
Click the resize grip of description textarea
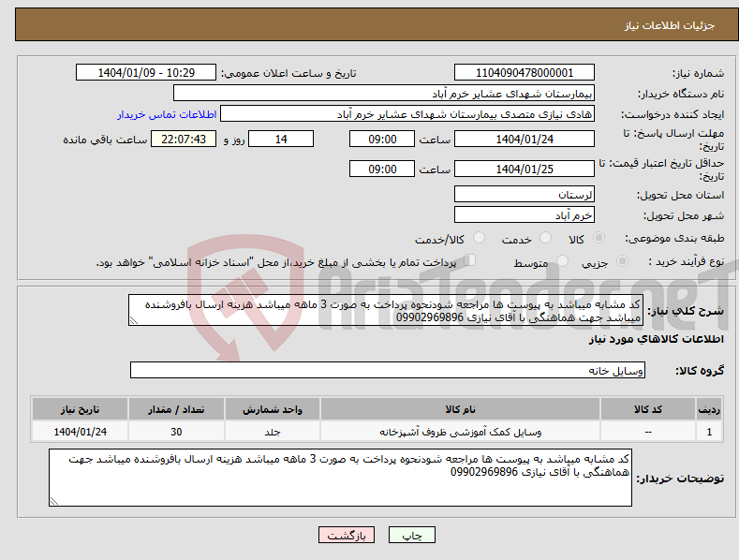pos(134,320)
